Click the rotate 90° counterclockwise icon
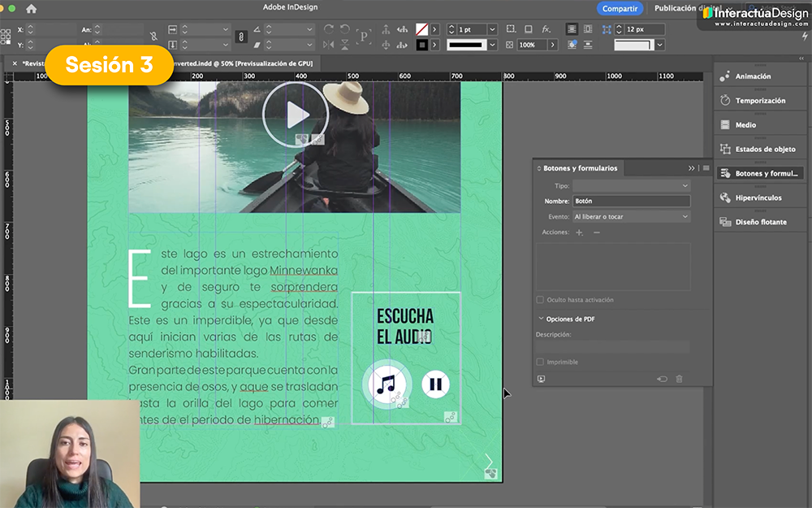This screenshot has width=812, height=508. click(345, 29)
